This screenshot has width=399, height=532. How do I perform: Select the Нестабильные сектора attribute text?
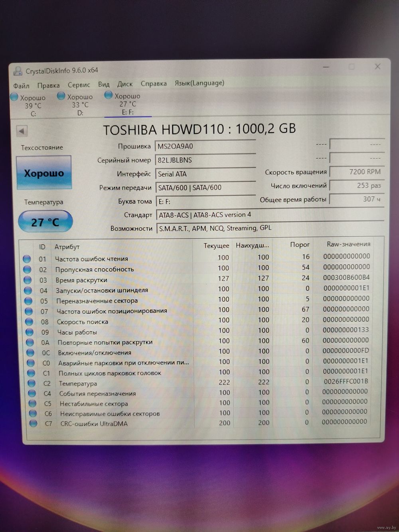94,404
